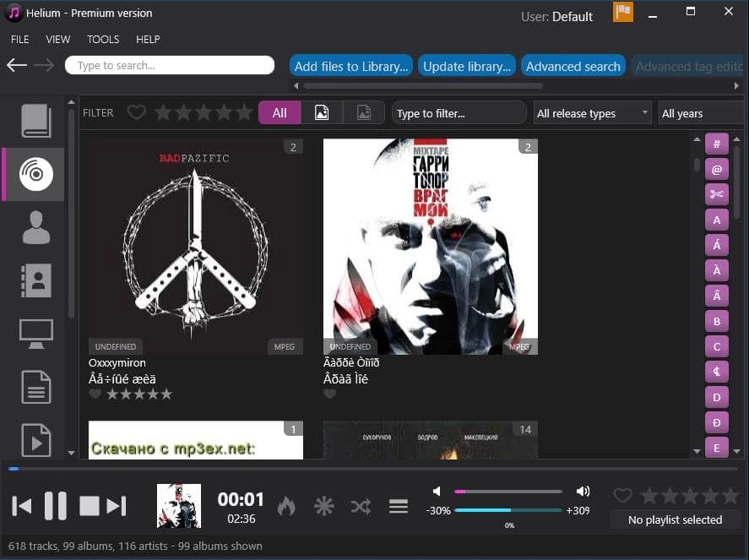Toggle favourite heart in filter bar

(x=137, y=113)
